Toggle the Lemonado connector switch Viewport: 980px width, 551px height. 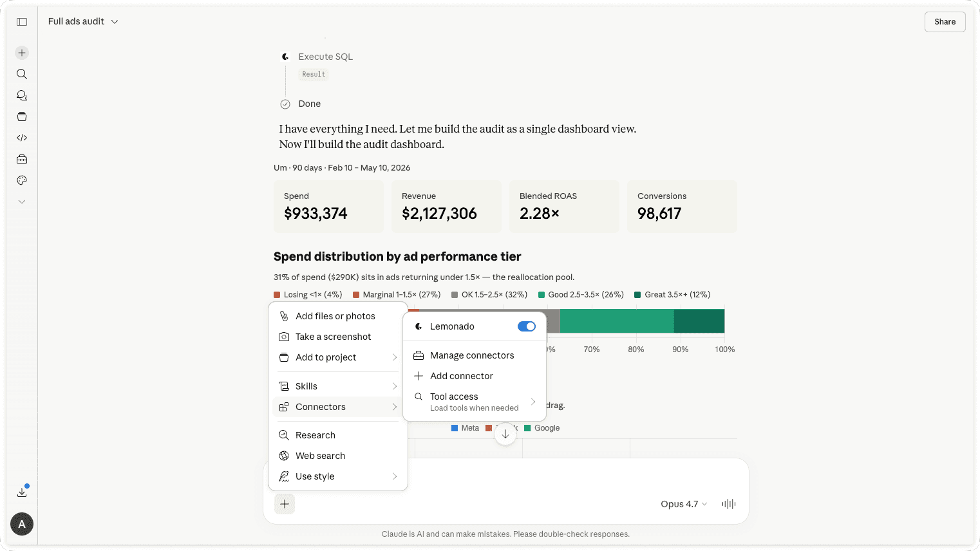[x=527, y=326]
